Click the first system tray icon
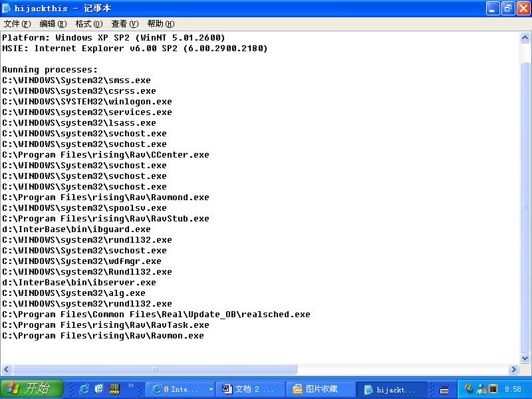The height and width of the screenshot is (399, 532). tap(469, 389)
